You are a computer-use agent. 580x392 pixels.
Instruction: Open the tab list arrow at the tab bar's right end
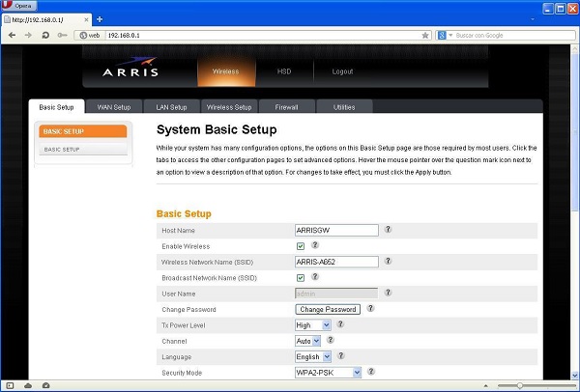(x=533, y=19)
